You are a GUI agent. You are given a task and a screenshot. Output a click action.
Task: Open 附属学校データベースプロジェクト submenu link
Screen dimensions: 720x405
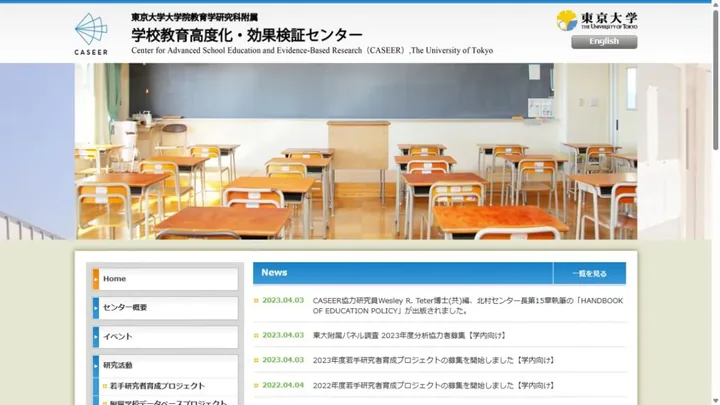[168, 402]
